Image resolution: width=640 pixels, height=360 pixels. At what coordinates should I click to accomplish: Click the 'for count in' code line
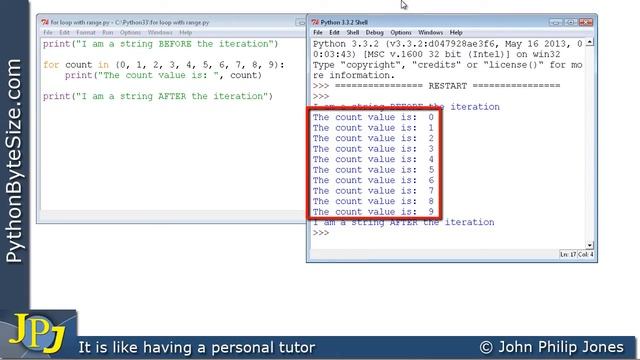(164, 65)
